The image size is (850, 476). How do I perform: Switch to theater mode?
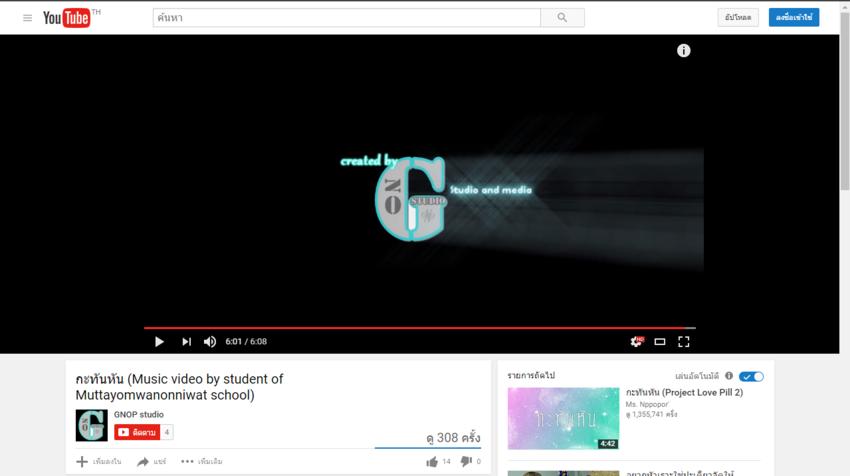pos(660,342)
